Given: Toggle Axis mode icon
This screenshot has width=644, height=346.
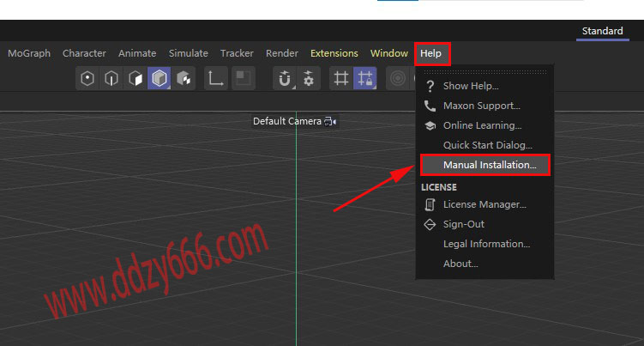Looking at the screenshot, I should [x=216, y=78].
